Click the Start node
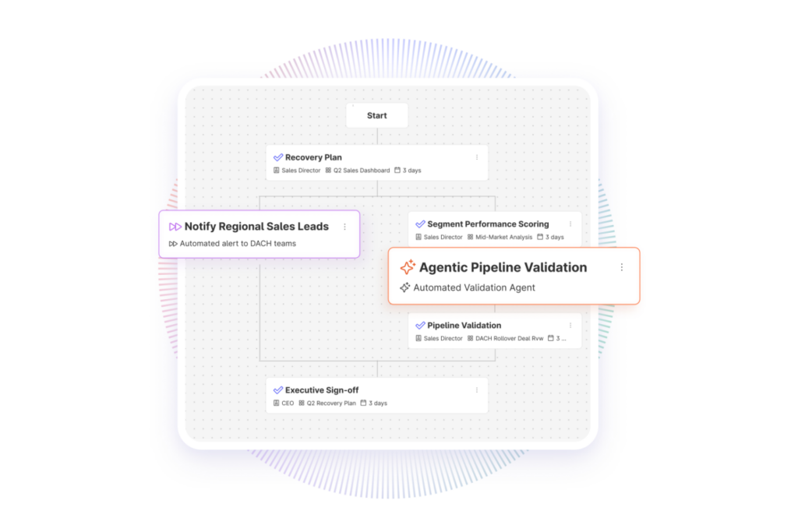The image size is (798, 532). click(376, 115)
